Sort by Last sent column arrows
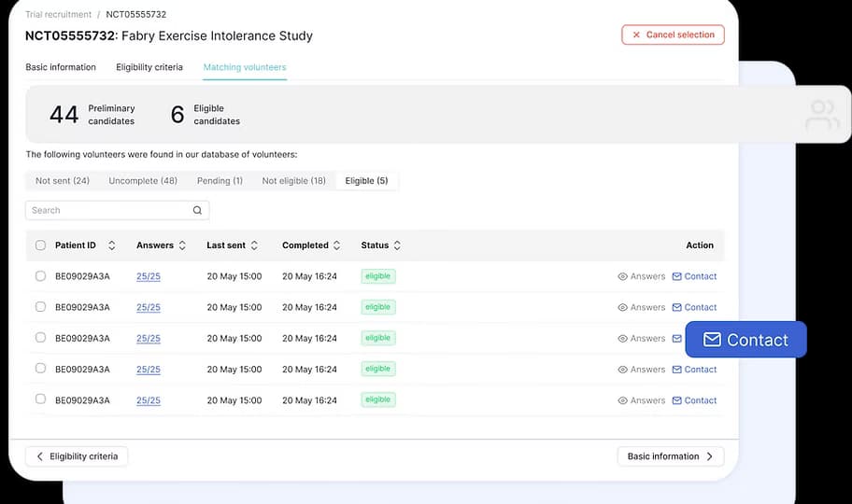 point(258,245)
